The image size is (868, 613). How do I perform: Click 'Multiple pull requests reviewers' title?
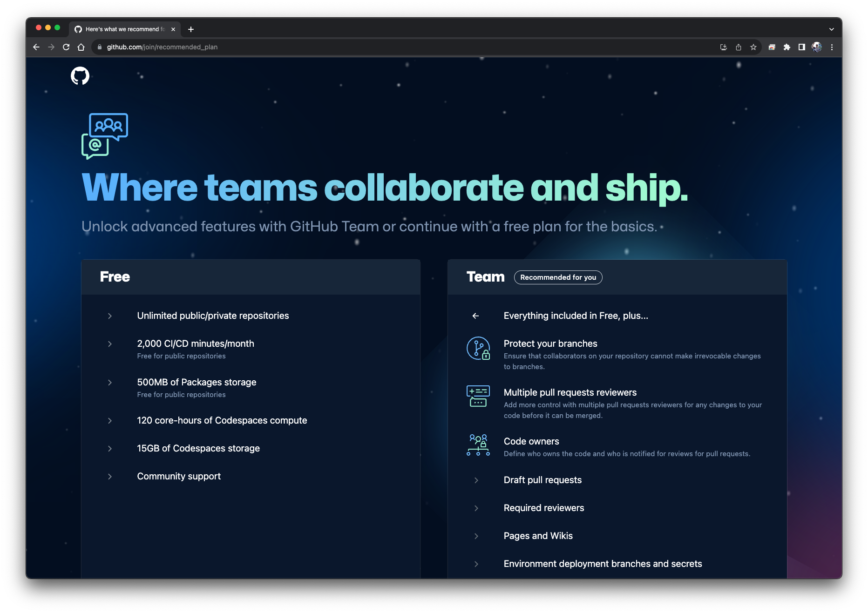coord(570,392)
